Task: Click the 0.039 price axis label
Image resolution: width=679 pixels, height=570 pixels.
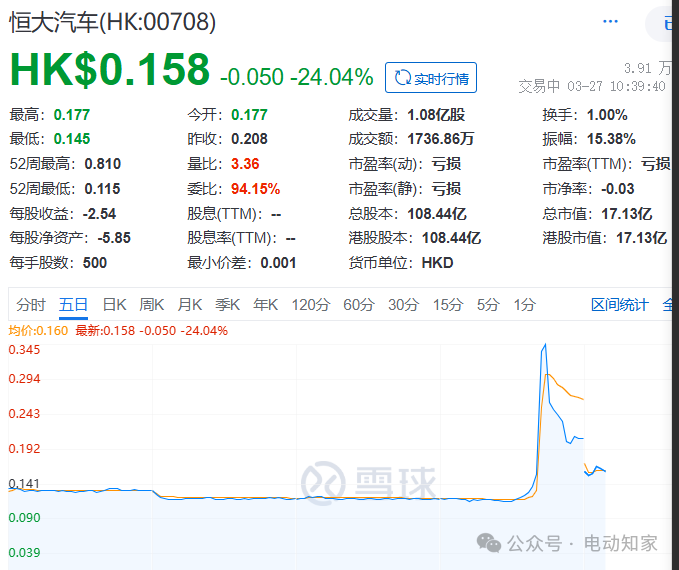Action: tap(24, 553)
